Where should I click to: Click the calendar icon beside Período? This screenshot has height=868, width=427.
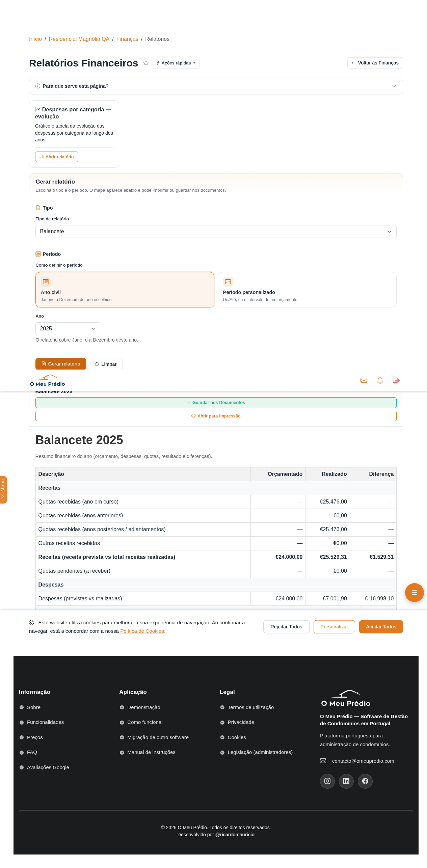[x=38, y=254]
